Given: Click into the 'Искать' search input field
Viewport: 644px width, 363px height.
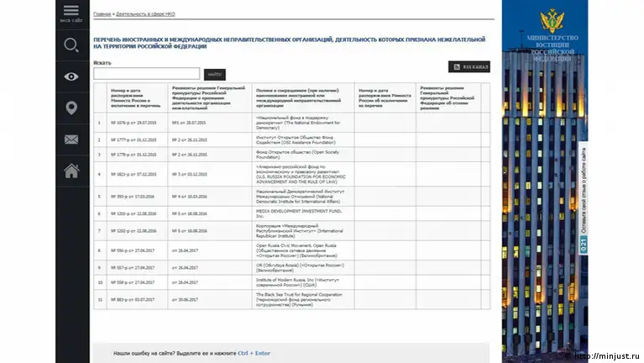Looking at the screenshot, I should pos(146,74).
